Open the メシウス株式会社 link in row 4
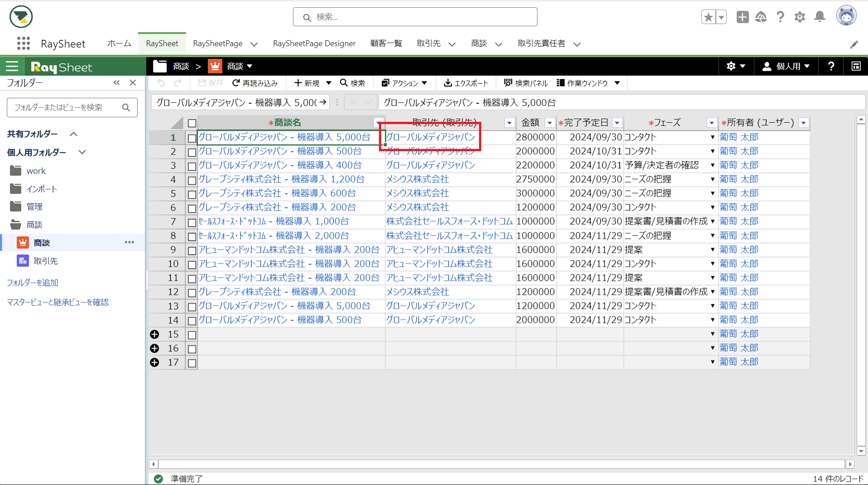The width and height of the screenshot is (868, 485). coord(417,179)
